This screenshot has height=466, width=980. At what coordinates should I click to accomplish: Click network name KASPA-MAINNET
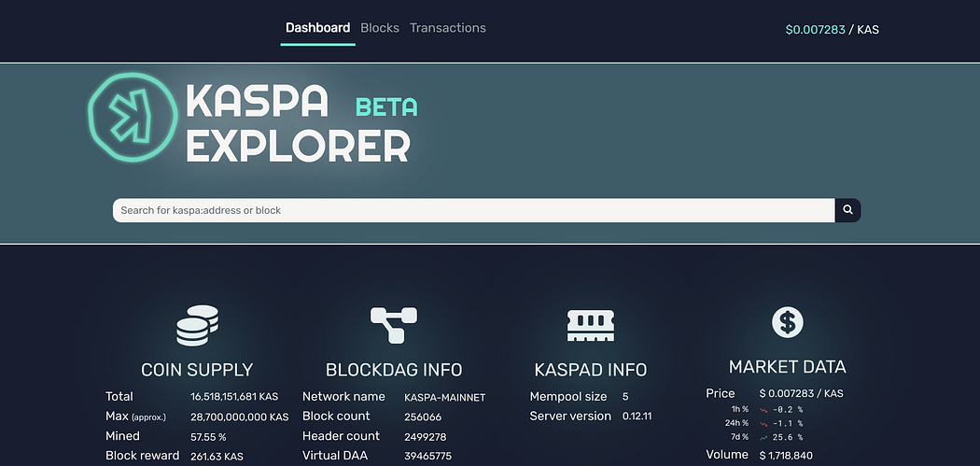pyautogui.click(x=445, y=397)
